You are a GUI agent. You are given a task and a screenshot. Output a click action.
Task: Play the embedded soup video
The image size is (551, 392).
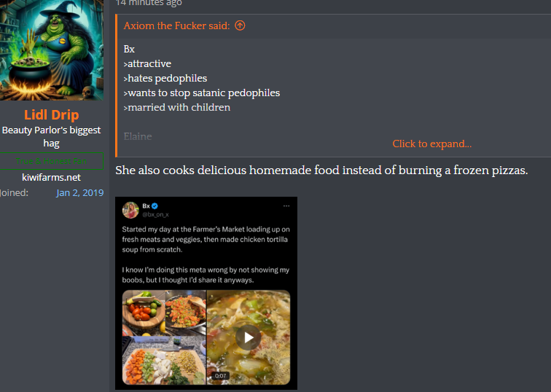(x=248, y=337)
